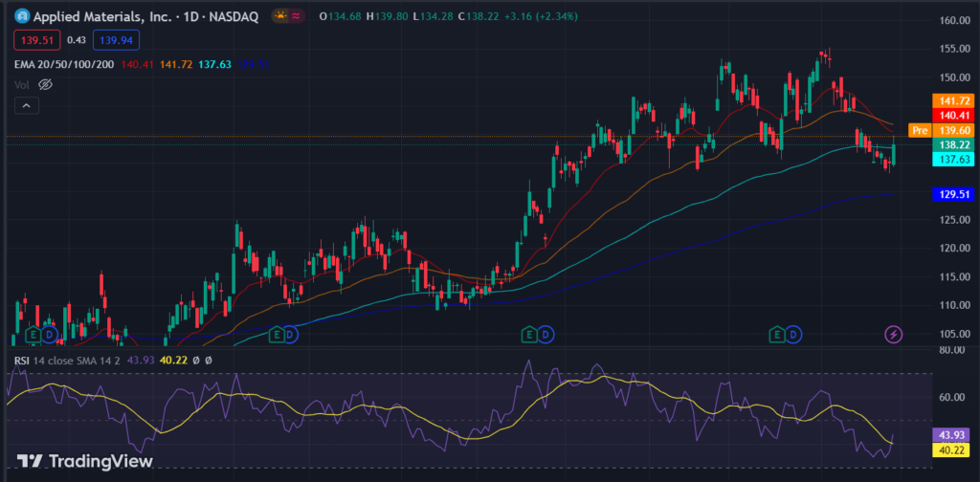980x482 pixels.
Task: Click the sun pre-market session icon
Action: pos(279,16)
